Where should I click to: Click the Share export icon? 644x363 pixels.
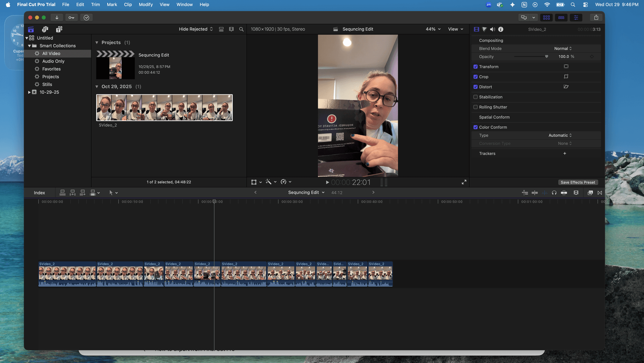coord(596,18)
